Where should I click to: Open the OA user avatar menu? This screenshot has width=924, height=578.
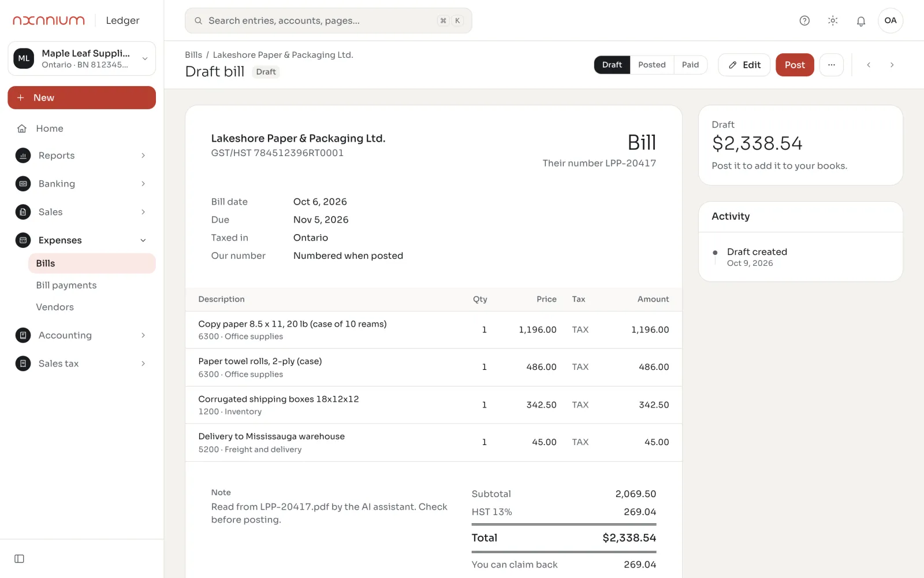[891, 21]
